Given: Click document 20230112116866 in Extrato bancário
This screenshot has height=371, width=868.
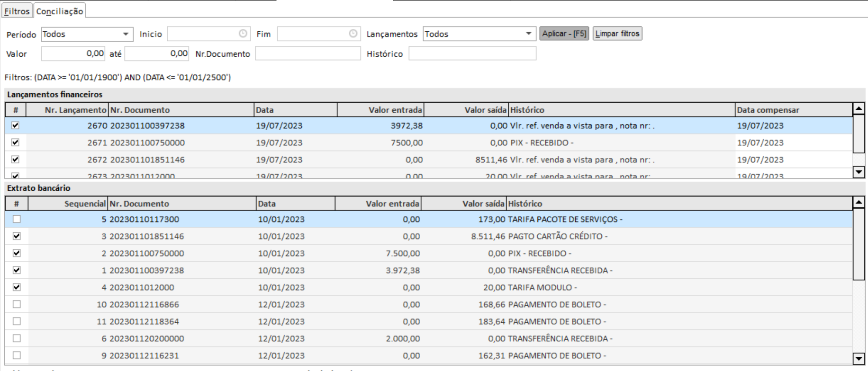Looking at the screenshot, I should click(x=144, y=305).
